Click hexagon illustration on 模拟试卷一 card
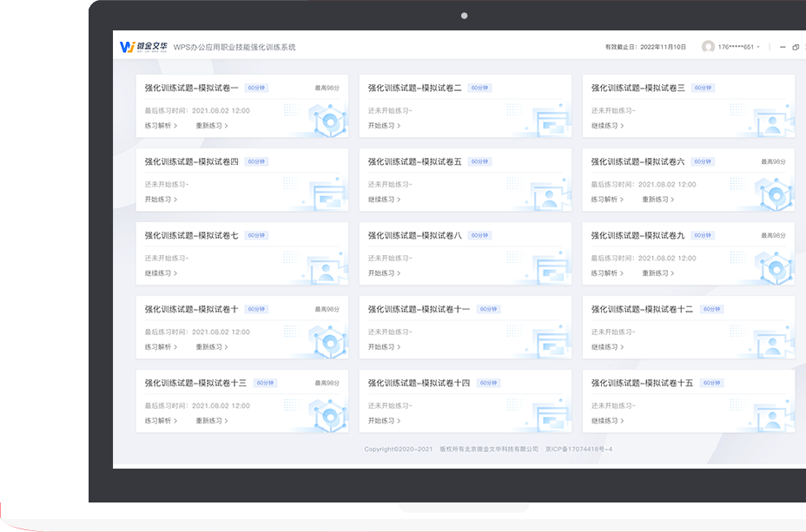This screenshot has width=806, height=532. pos(330,121)
